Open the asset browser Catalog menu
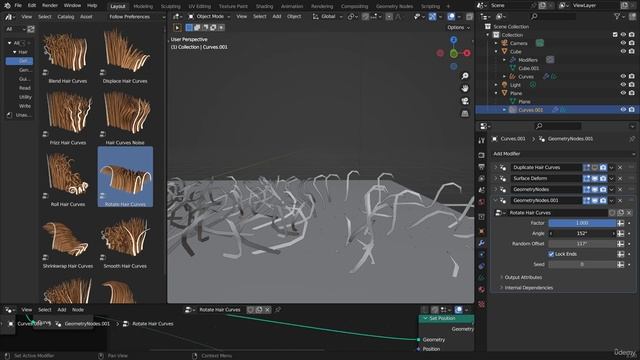Viewport: 640px width, 360px height. (x=66, y=17)
